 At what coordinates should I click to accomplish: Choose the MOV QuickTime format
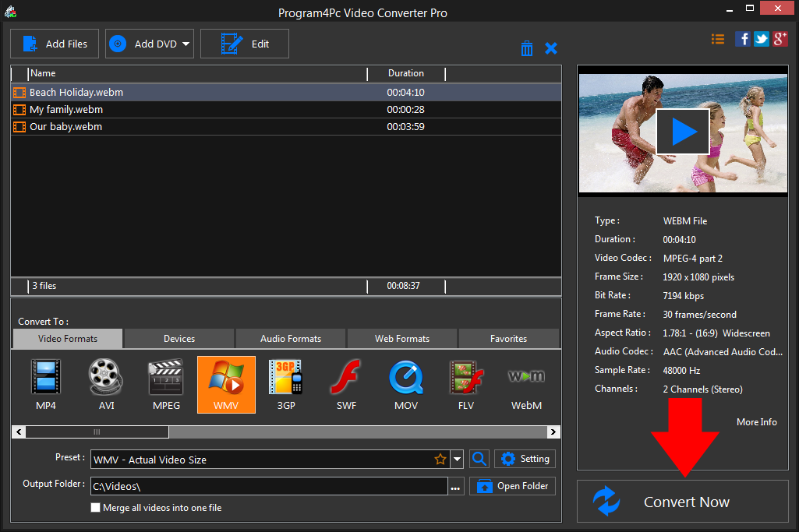pos(405,385)
